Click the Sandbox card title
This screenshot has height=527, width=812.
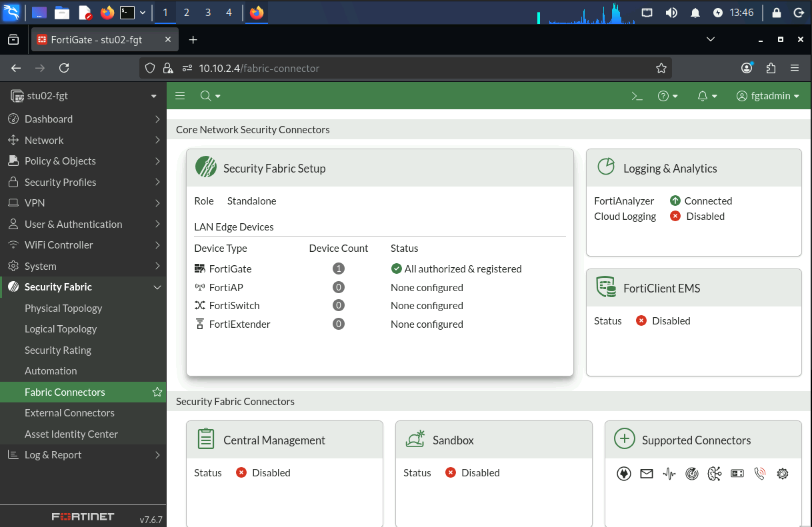(x=453, y=440)
